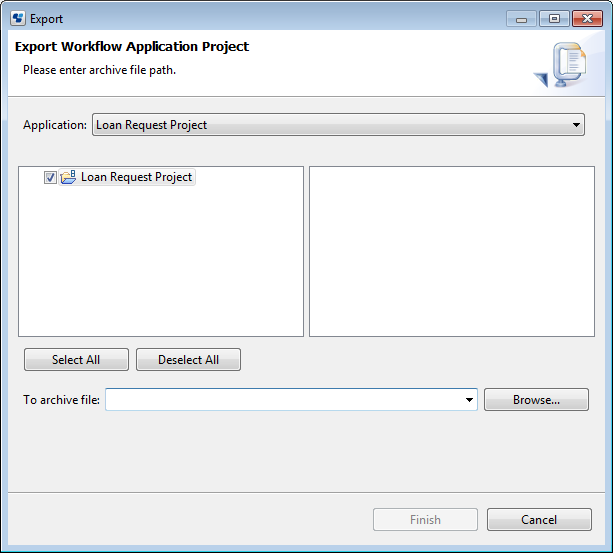This screenshot has width=613, height=553.
Task: Close the Export dialog window
Action: (587, 19)
